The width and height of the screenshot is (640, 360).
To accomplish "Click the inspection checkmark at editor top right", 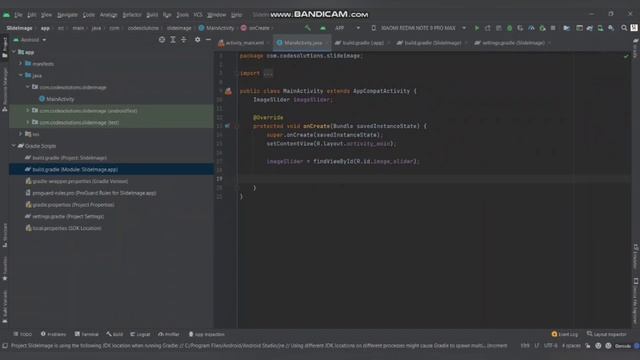I will tap(626, 56).
